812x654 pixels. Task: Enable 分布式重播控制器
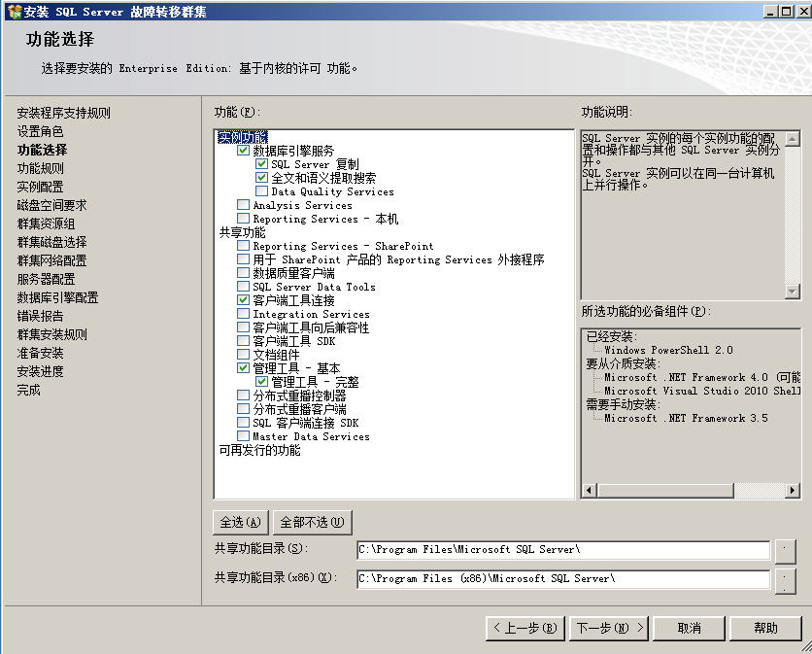pos(244,396)
